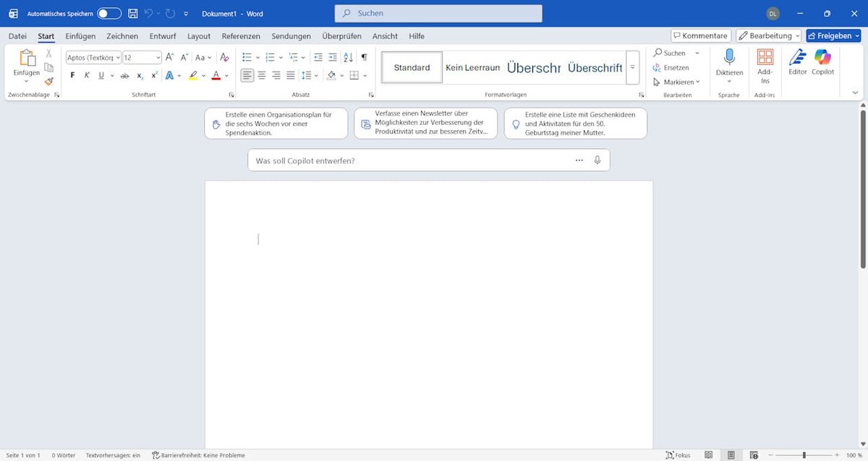Open the Bearbeitung mode dropdown
This screenshot has width=868, height=461.
tap(769, 35)
